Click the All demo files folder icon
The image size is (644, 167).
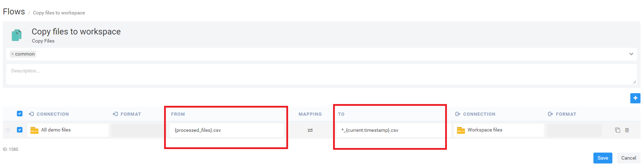34,130
